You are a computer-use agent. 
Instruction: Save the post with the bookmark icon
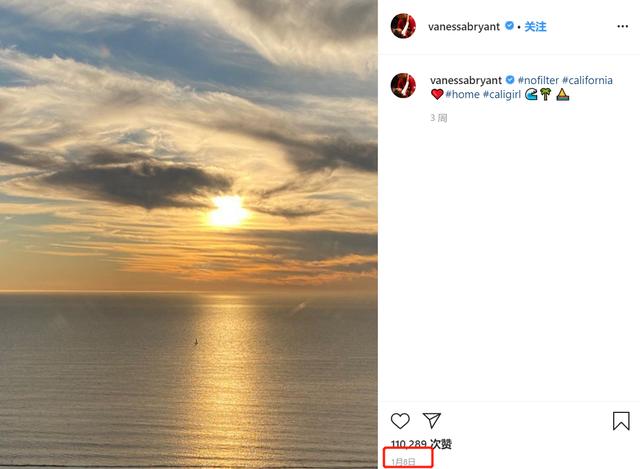pos(621,421)
